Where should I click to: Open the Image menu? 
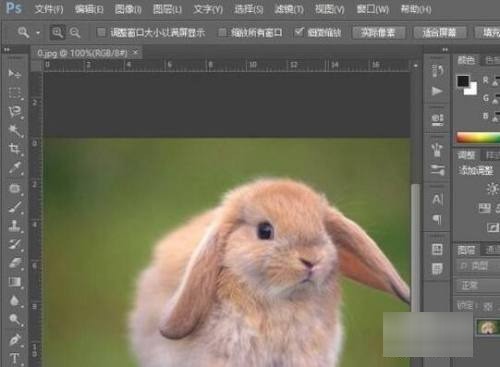pyautogui.click(x=128, y=9)
